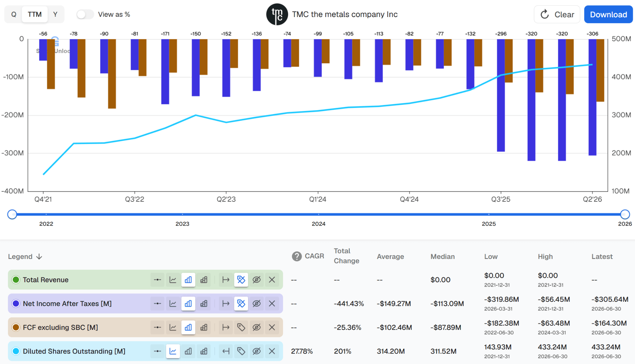Image resolution: width=635 pixels, height=364 pixels.
Task: Click the Total Revenue green color swatch
Action: [16, 280]
